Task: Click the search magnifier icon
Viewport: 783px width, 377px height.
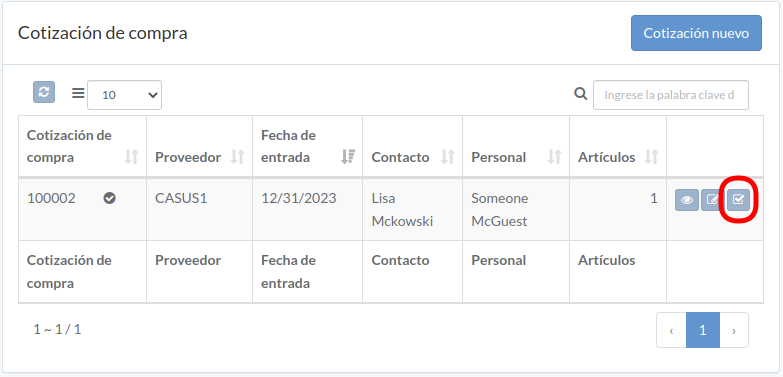Action: [580, 93]
